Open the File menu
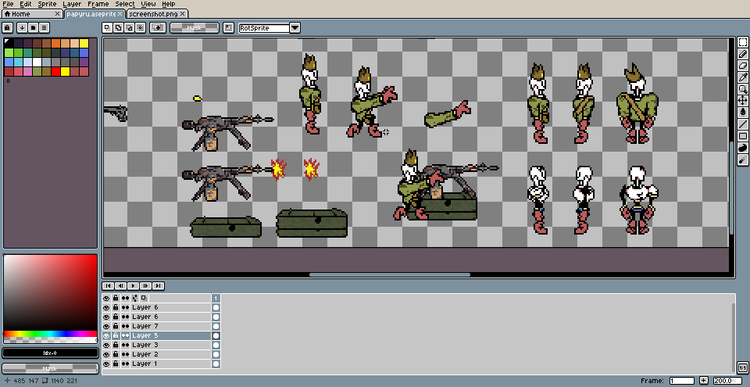 8,4
